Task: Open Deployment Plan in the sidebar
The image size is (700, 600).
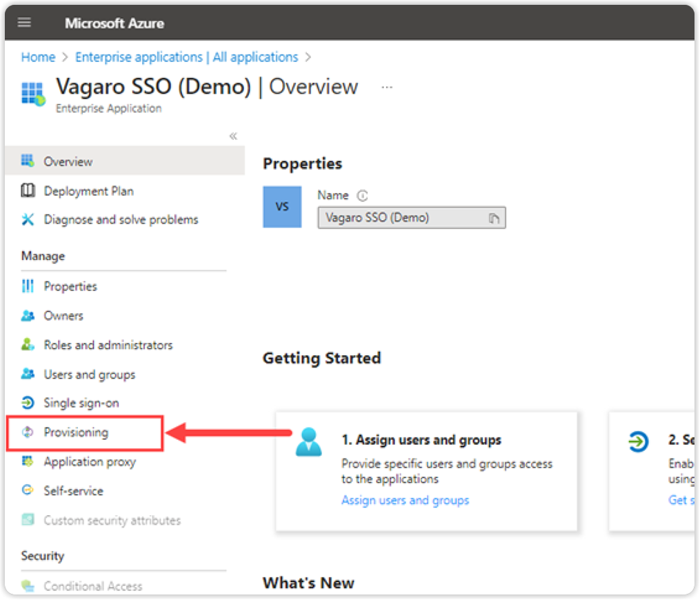Action: pyautogui.click(x=88, y=191)
